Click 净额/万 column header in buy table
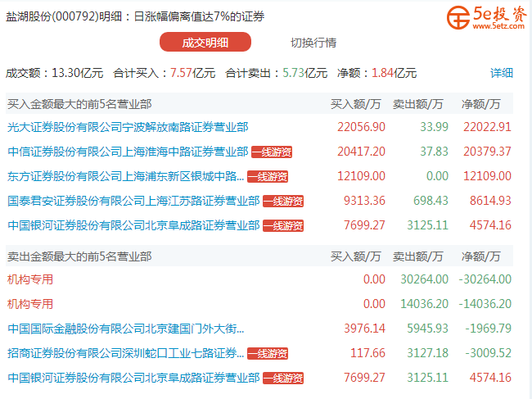Screen dimensions: 532x399 pyautogui.click(x=480, y=104)
